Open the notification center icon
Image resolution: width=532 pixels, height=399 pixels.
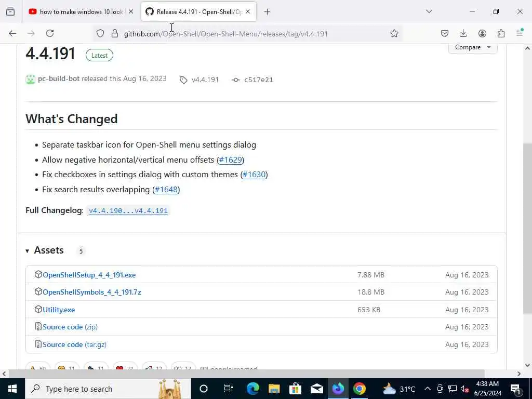(x=515, y=389)
